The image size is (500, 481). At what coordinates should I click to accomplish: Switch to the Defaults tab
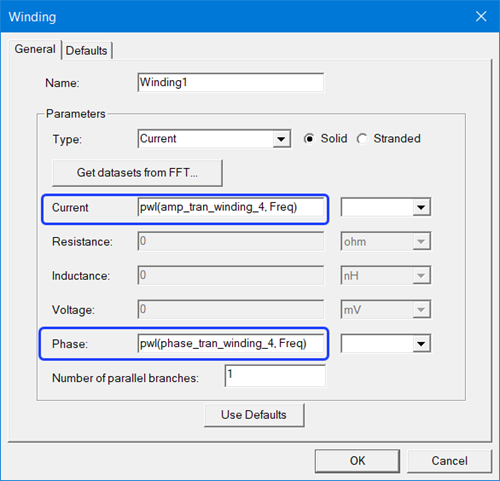pos(87,51)
